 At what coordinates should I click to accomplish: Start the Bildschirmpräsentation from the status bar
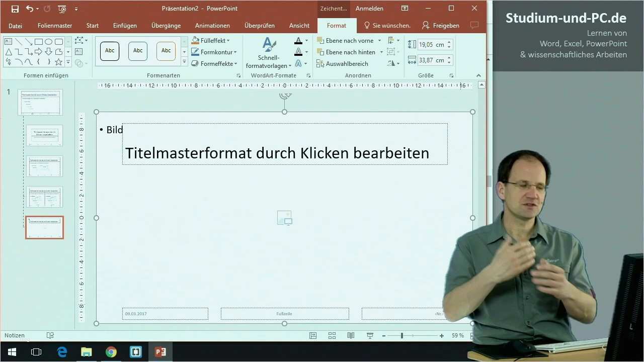(x=370, y=335)
